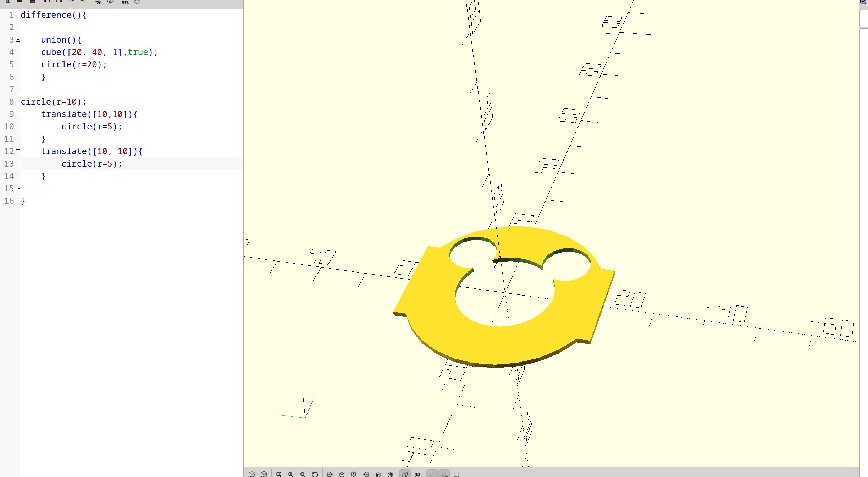Click the XYZ orientation axes indicator

point(294,406)
